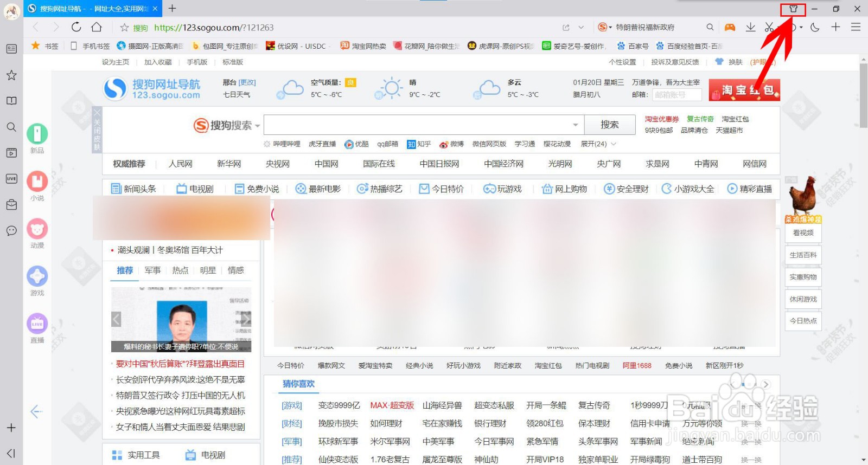Open the 小游戏大全 category
Viewport: 868px width, 465px height.
(x=688, y=189)
